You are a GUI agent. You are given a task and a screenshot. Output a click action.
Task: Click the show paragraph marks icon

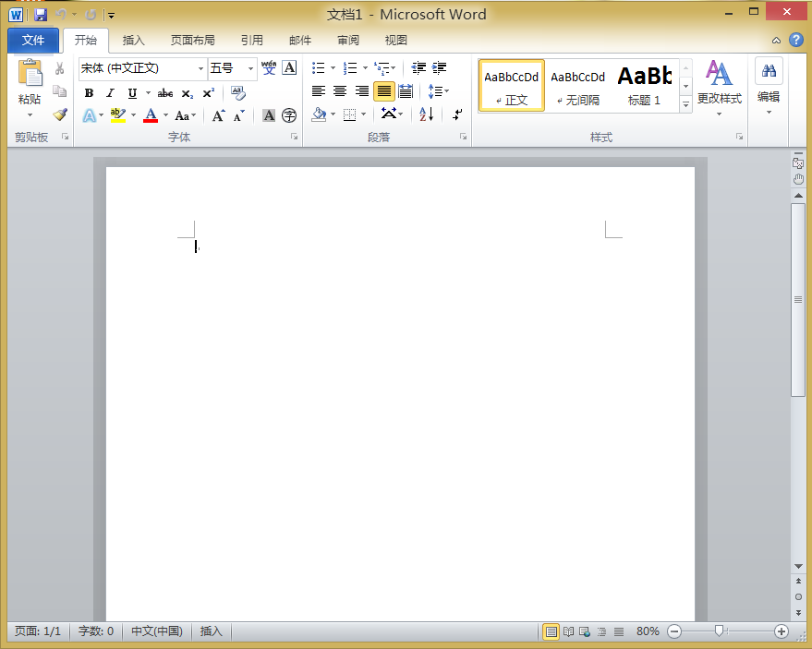tap(456, 114)
